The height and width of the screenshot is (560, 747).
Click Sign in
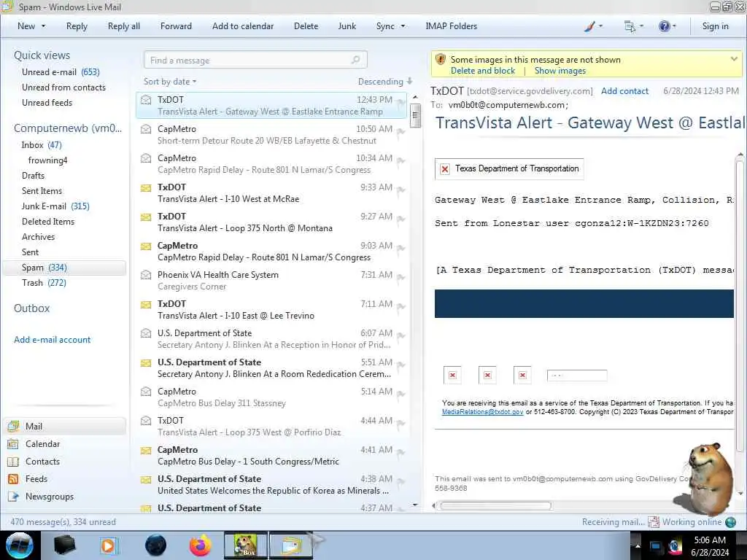[x=715, y=26]
